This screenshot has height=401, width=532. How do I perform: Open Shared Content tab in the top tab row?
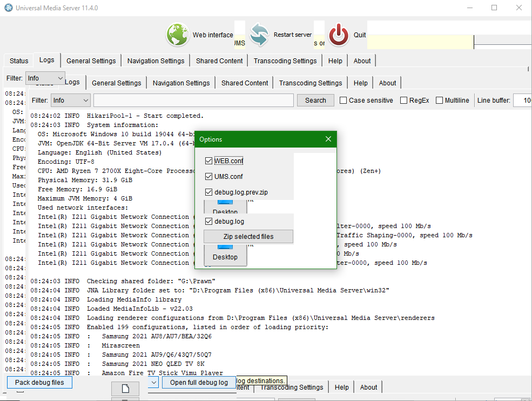click(x=219, y=61)
